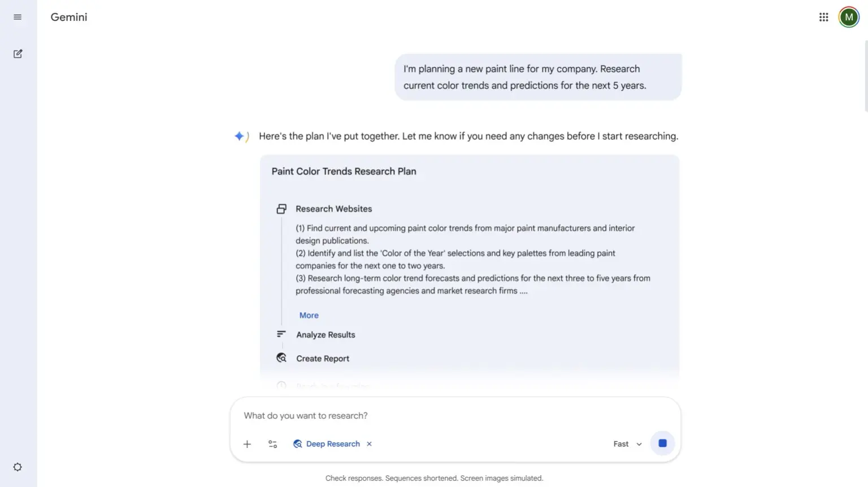Open the Google apps grid
The width and height of the screenshot is (868, 487).
tap(823, 17)
